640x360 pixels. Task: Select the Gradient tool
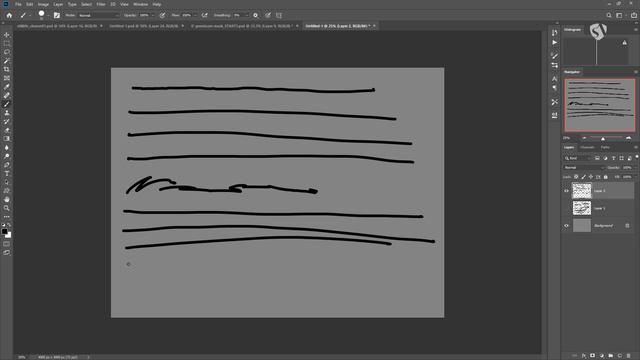click(7, 139)
